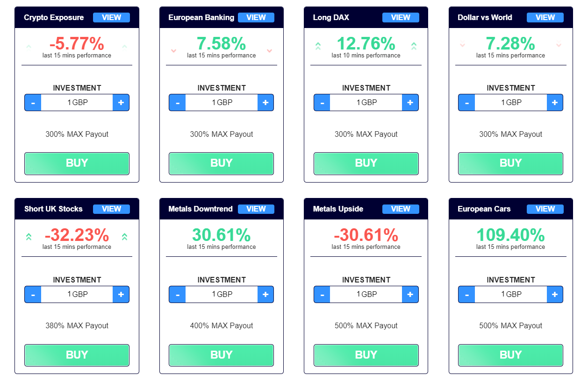Click plus on Long DAX investment

(410, 102)
